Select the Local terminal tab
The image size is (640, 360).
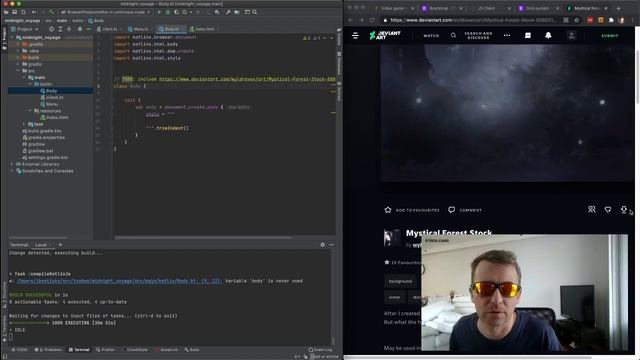[x=41, y=245]
